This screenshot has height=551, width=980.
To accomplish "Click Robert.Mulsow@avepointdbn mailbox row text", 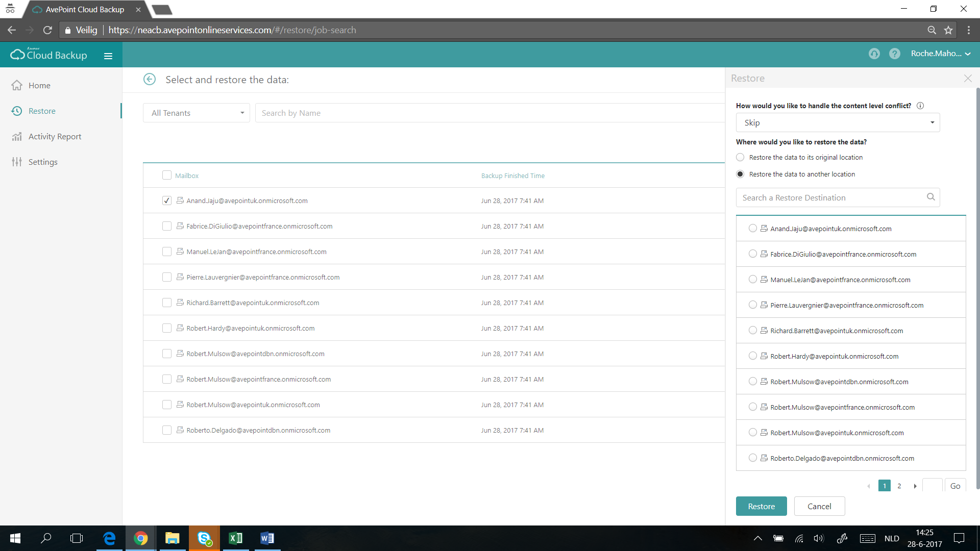I will (255, 354).
